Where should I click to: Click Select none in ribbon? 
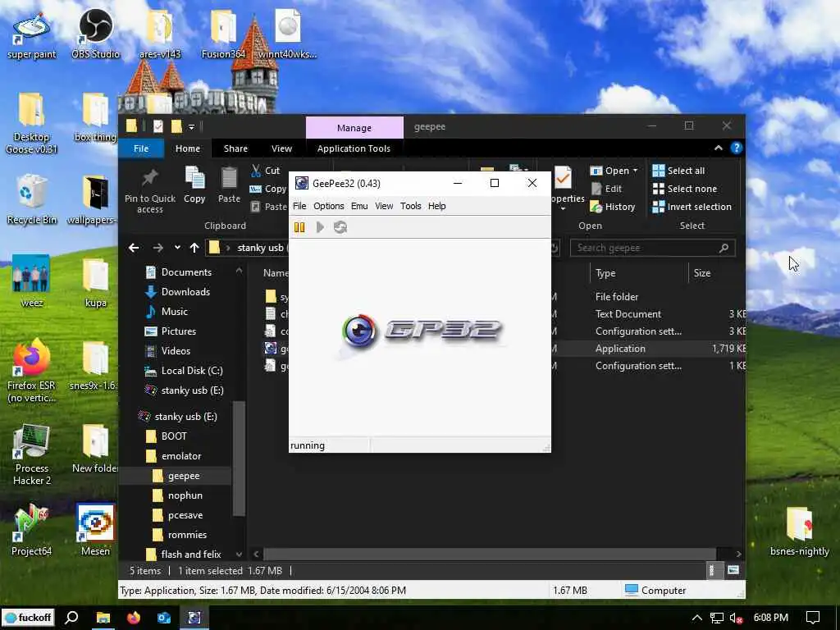tap(684, 189)
